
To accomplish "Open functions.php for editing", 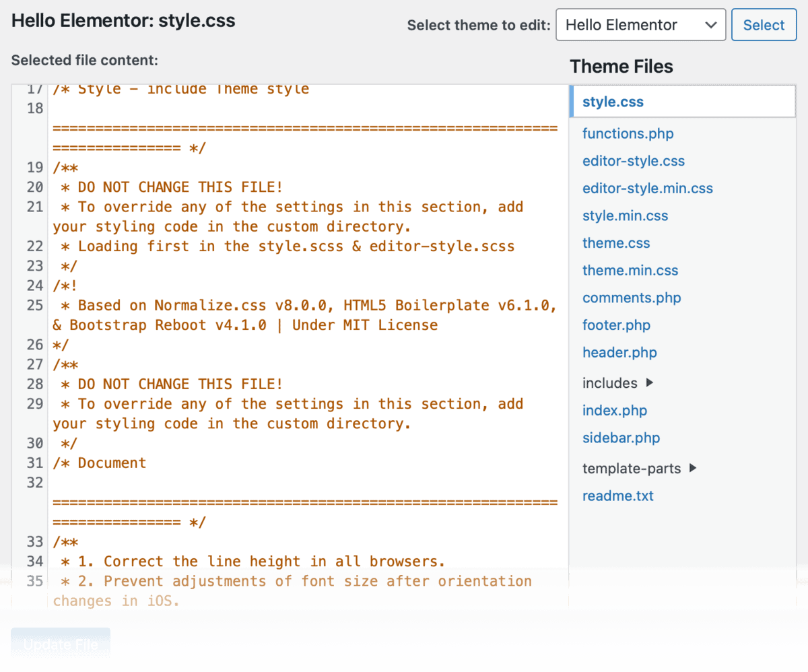I will pyautogui.click(x=628, y=133).
